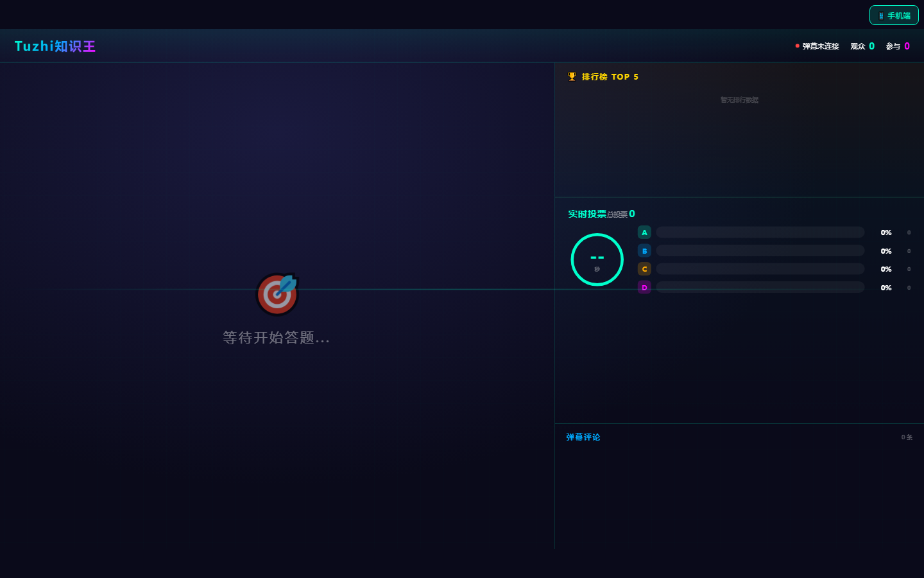Click the 0条 comment count

coord(907,437)
